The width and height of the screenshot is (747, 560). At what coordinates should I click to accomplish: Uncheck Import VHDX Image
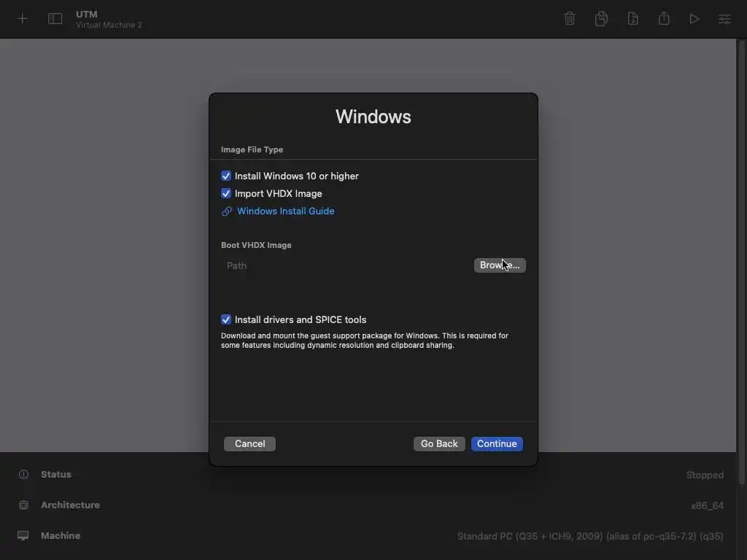(x=226, y=193)
